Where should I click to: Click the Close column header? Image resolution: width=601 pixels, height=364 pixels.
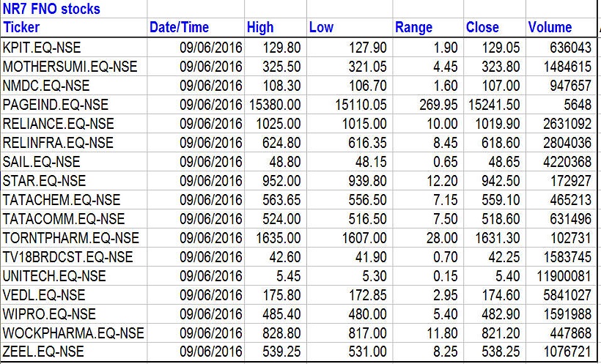point(482,28)
